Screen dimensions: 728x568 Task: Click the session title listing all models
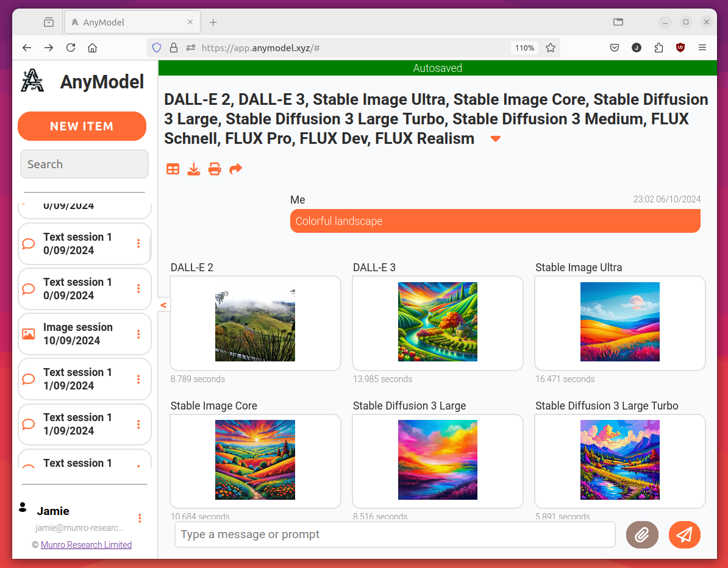pyautogui.click(x=436, y=119)
